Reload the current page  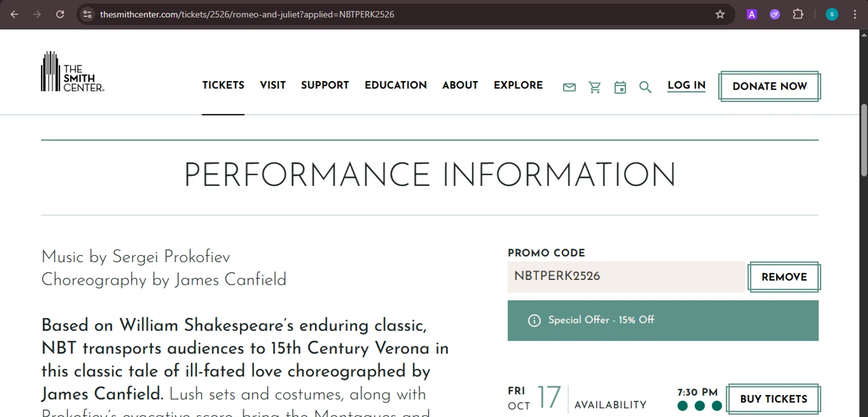click(x=60, y=14)
